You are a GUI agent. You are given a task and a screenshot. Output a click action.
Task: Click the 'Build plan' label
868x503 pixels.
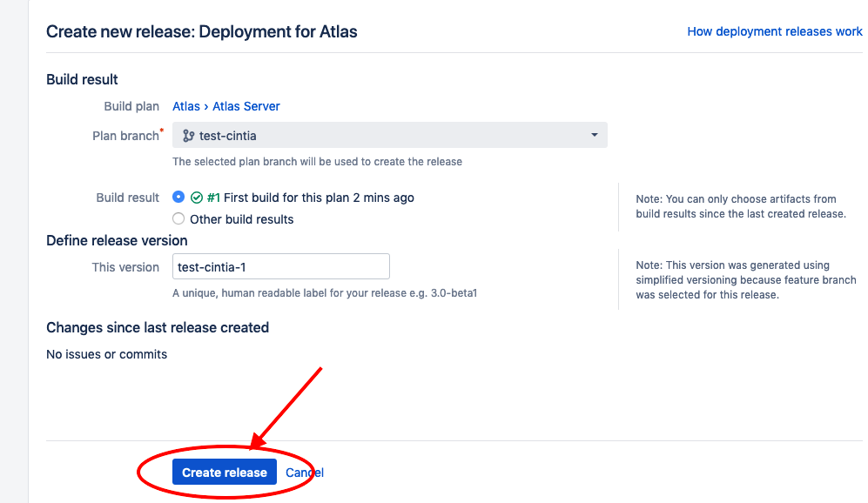tap(131, 106)
